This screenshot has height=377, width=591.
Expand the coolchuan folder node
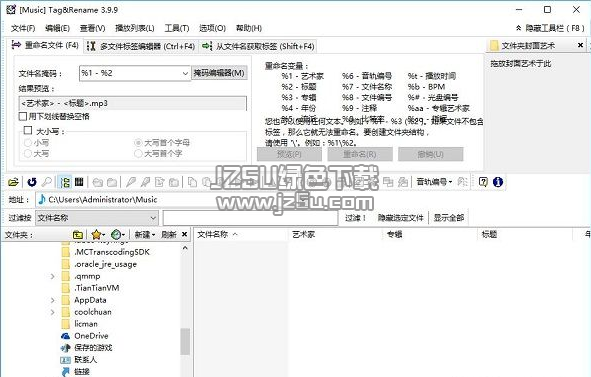[52, 312]
